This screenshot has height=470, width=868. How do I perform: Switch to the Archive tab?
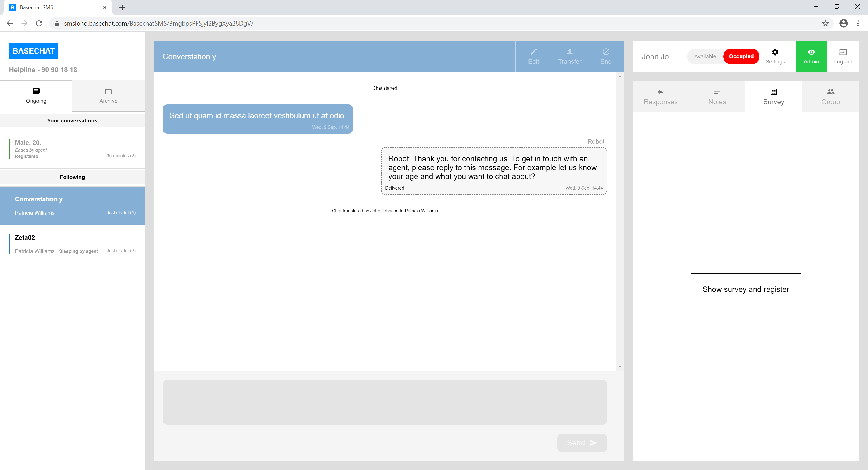pos(108,96)
